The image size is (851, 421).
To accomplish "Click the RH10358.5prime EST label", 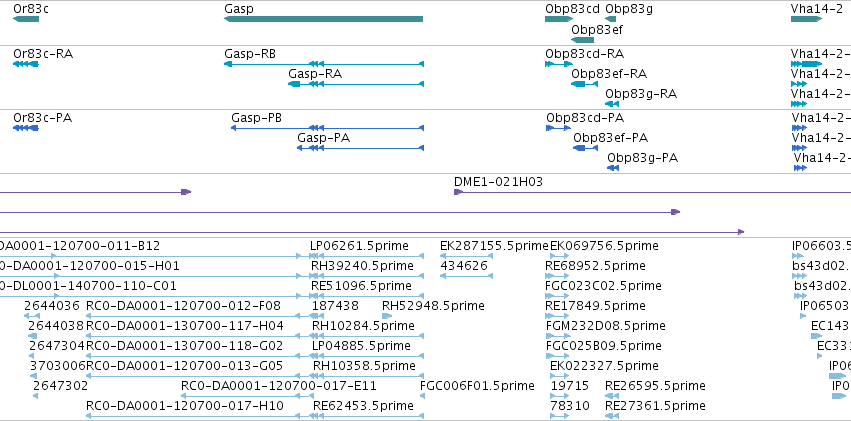I will pyautogui.click(x=364, y=366).
